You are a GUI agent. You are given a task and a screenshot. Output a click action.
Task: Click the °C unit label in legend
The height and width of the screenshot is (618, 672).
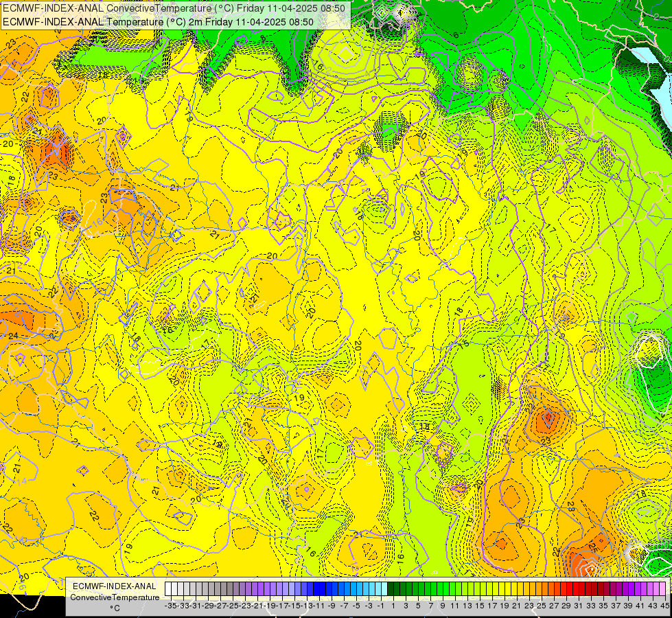click(x=115, y=608)
